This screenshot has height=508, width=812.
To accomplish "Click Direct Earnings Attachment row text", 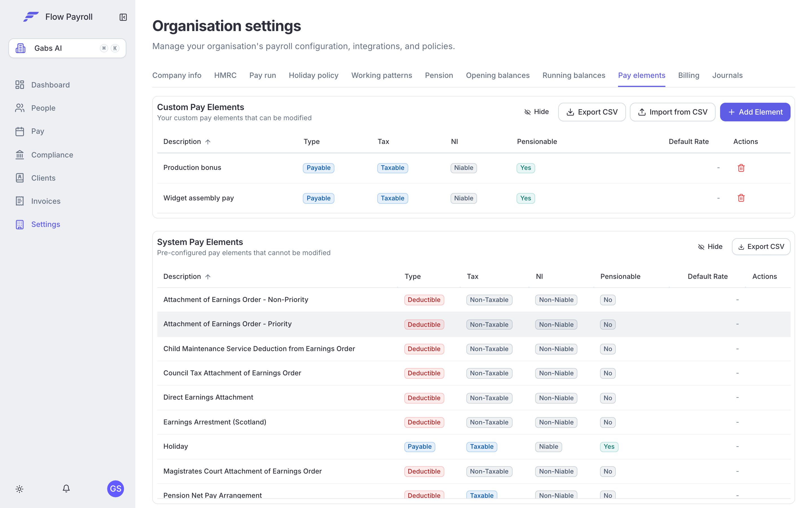I will click(208, 397).
